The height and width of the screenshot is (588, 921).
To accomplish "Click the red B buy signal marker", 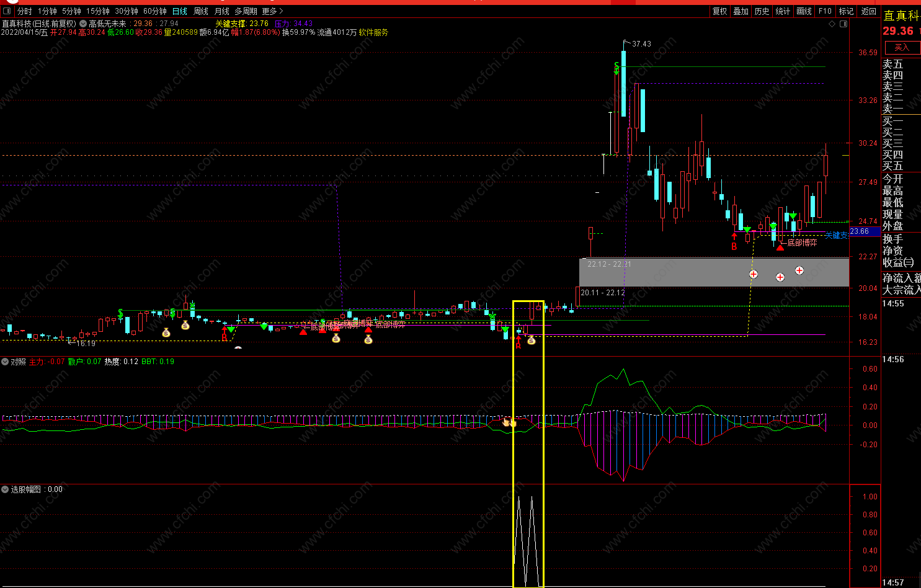I will [734, 246].
